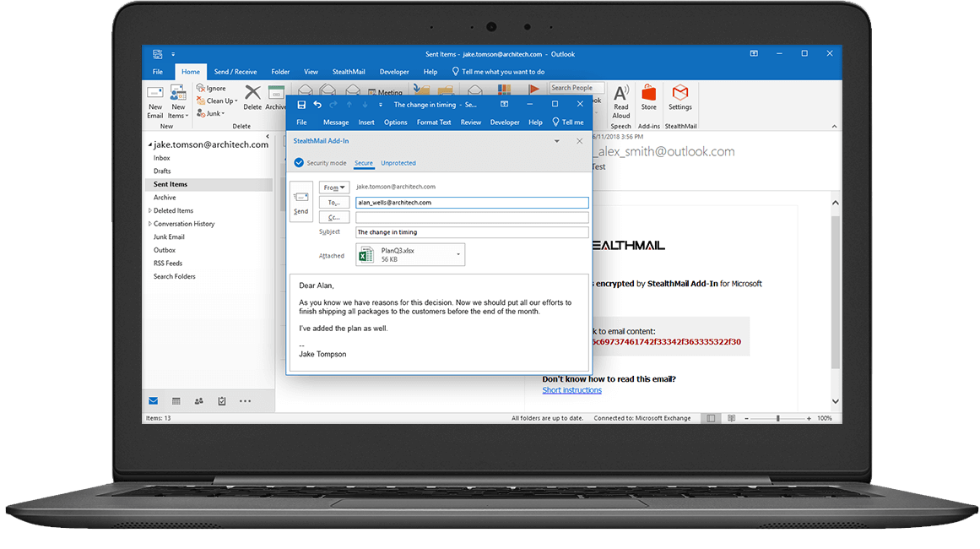The image size is (980, 549).
Task: Click the Undo arrow in message window
Action: [x=317, y=105]
